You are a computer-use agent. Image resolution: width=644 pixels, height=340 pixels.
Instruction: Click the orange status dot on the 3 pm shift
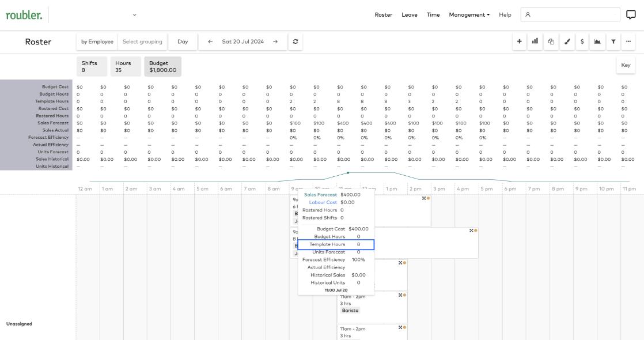(x=429, y=198)
